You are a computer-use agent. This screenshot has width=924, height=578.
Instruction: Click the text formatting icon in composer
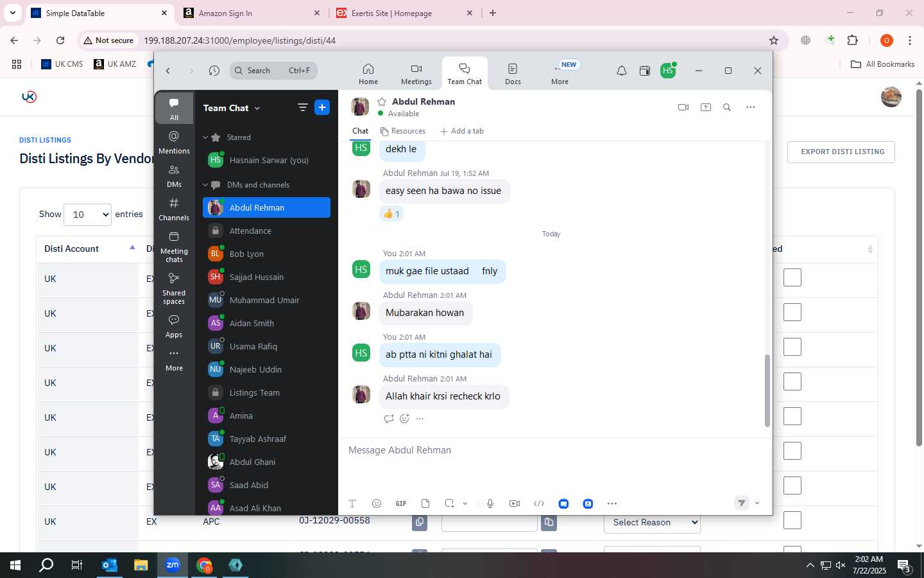(x=352, y=504)
